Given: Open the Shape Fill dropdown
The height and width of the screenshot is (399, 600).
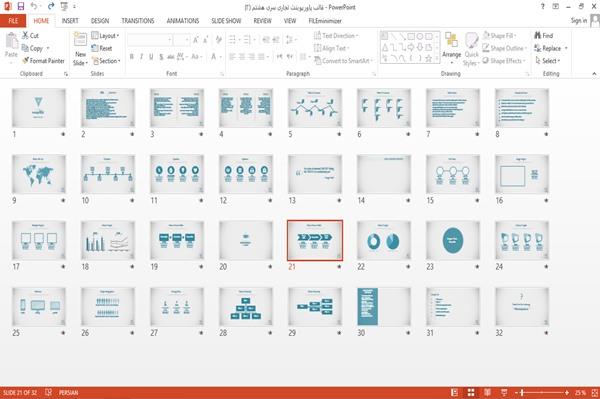Looking at the screenshot, I should point(499,36).
